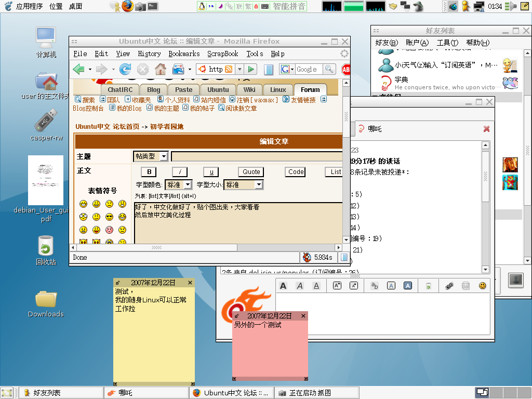Screen dimensions: 532x399
Task: Open 工具(T) menu in the buddy list window
Action: coord(447,43)
